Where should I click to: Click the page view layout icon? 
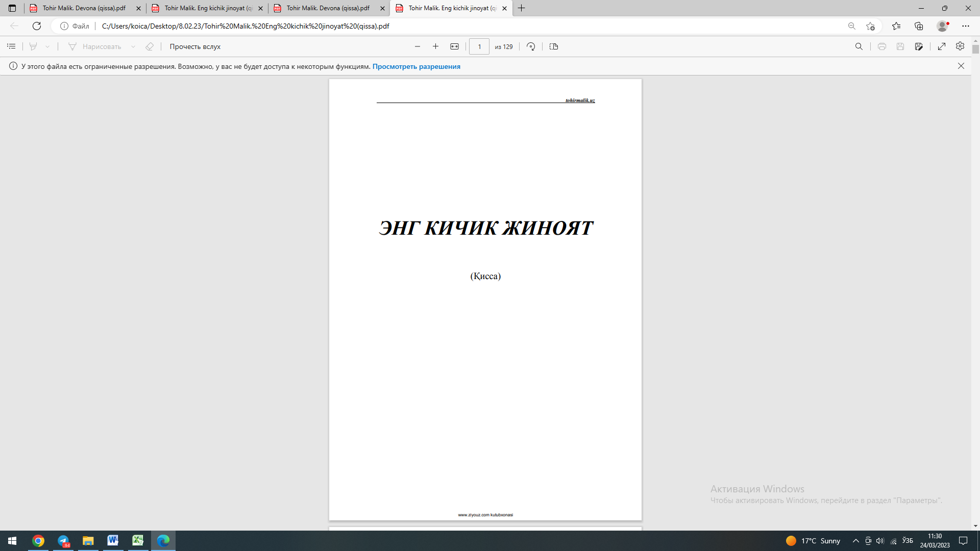tap(554, 46)
